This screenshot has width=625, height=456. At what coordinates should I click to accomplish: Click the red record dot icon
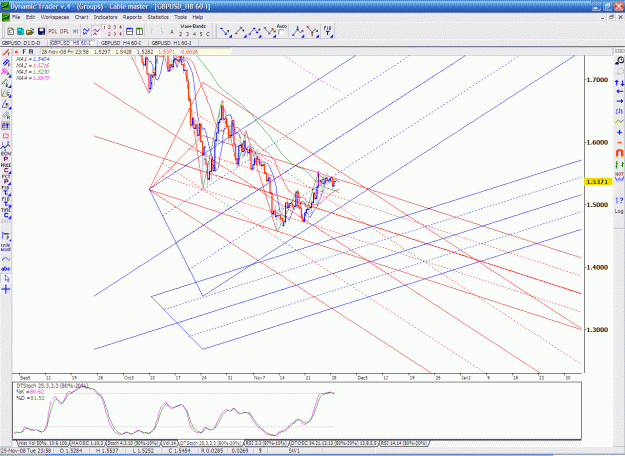pos(17,52)
